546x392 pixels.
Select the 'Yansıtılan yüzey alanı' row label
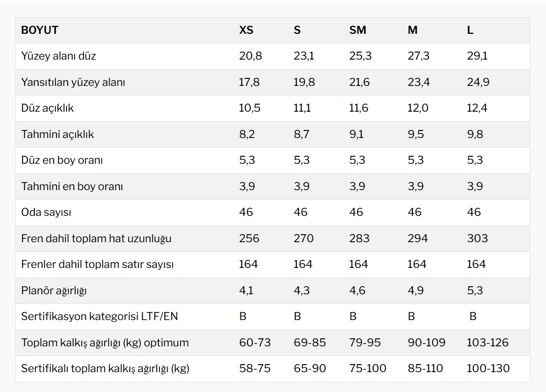click(x=73, y=82)
